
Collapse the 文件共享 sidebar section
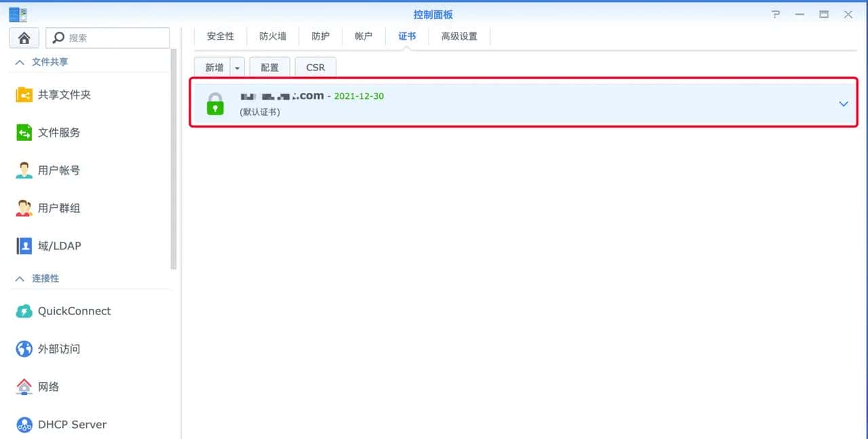pyautogui.click(x=19, y=61)
